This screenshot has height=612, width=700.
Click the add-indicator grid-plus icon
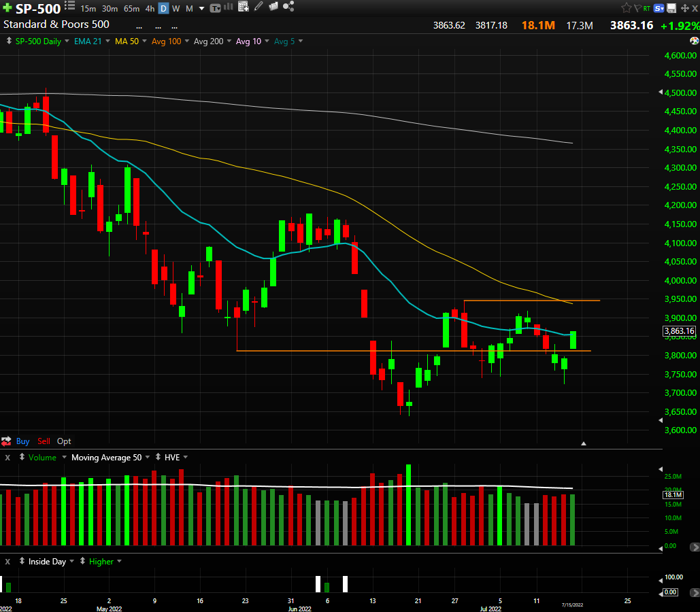(244, 6)
